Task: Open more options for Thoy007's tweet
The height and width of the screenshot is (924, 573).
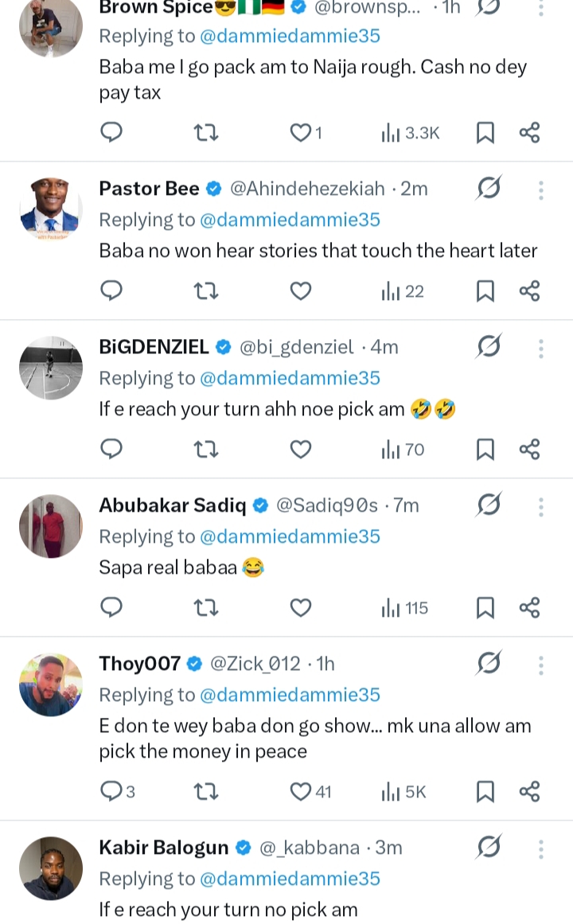Action: point(541,665)
